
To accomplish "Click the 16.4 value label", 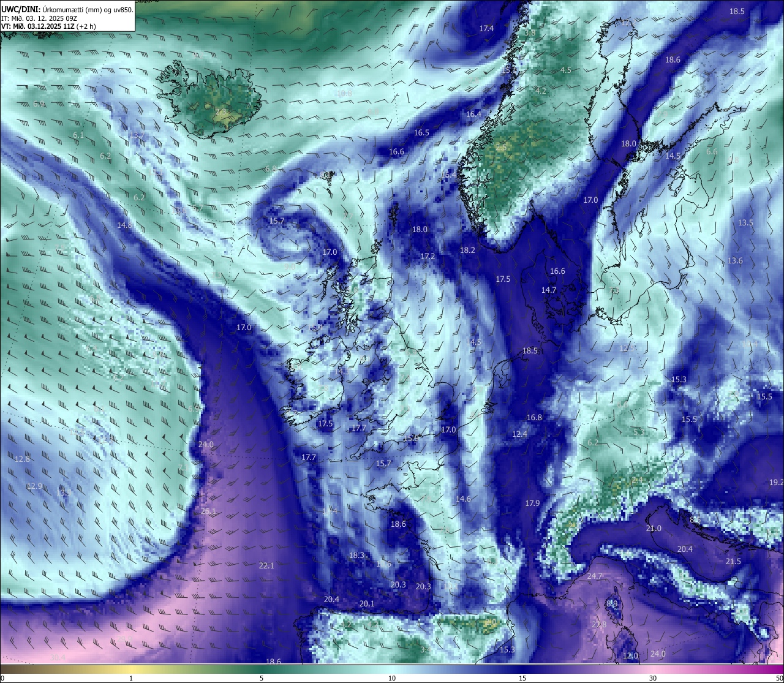I will 473,114.
